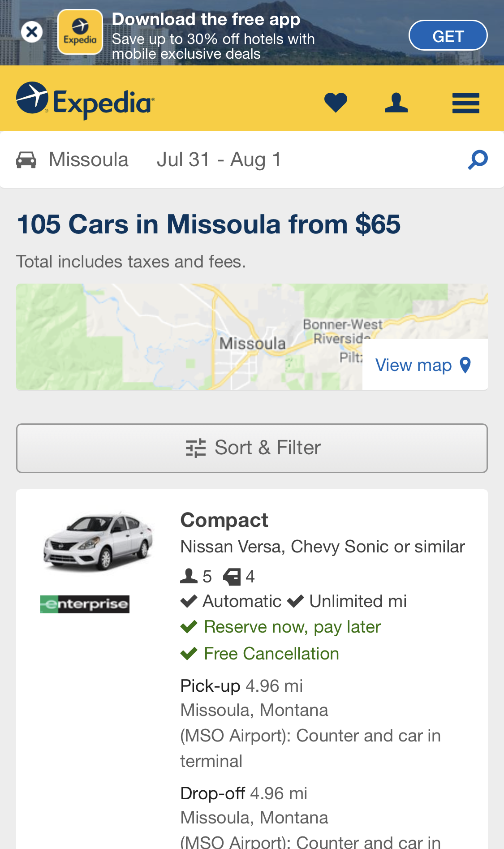504x849 pixels.
Task: Tap the Expedia app icon in banner
Action: click(x=80, y=32)
